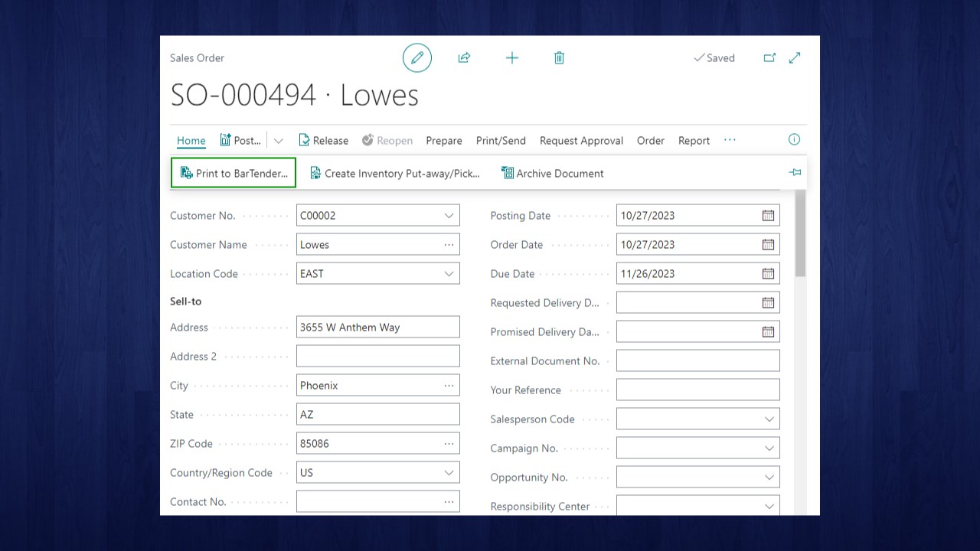Click City lookup ellipsis
Screen dimensions: 980x551
point(449,386)
